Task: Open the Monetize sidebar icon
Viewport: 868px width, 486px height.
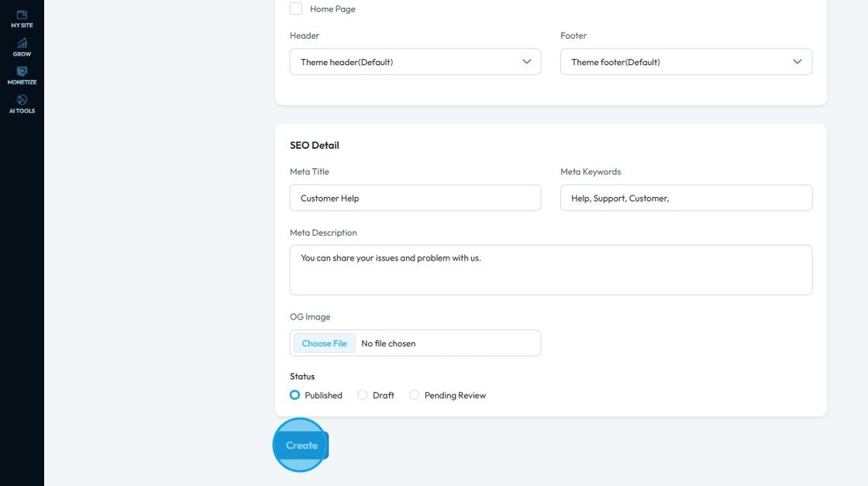Action: point(22,76)
